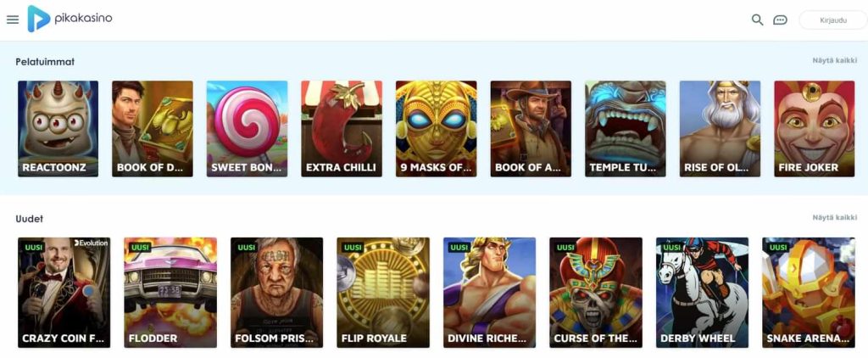
Task: Launch the Sweet Bonanza lollipop game
Action: 247,129
